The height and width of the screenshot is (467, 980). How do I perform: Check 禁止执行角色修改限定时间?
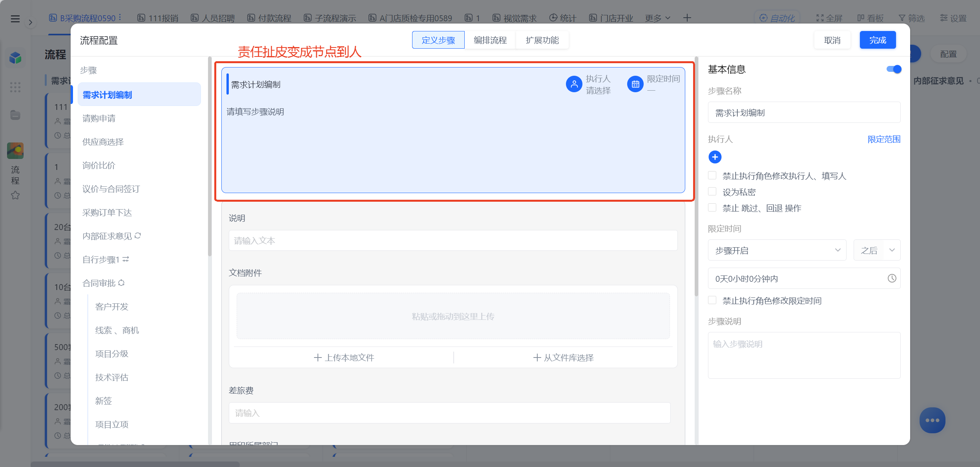[x=712, y=300]
